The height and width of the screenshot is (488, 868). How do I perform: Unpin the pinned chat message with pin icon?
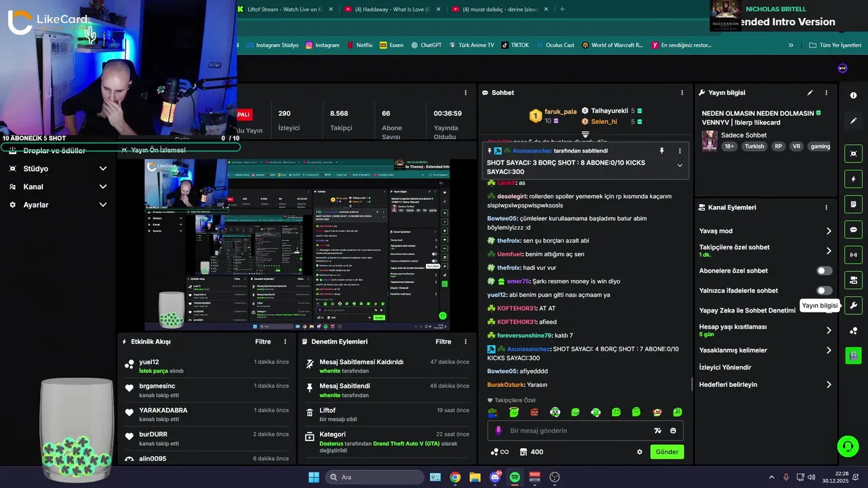click(x=662, y=150)
